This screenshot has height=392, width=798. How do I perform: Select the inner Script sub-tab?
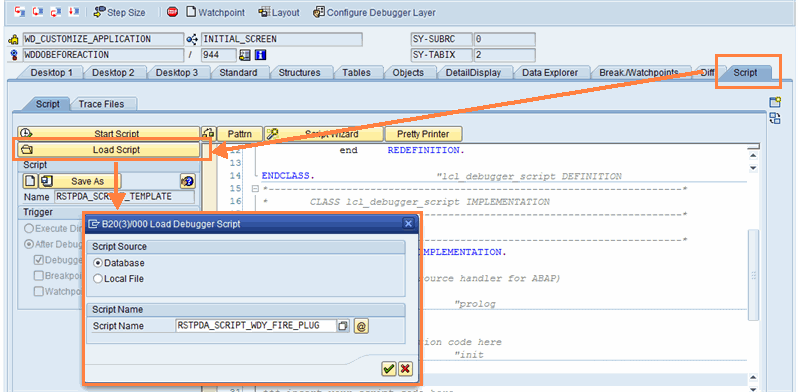click(x=47, y=104)
